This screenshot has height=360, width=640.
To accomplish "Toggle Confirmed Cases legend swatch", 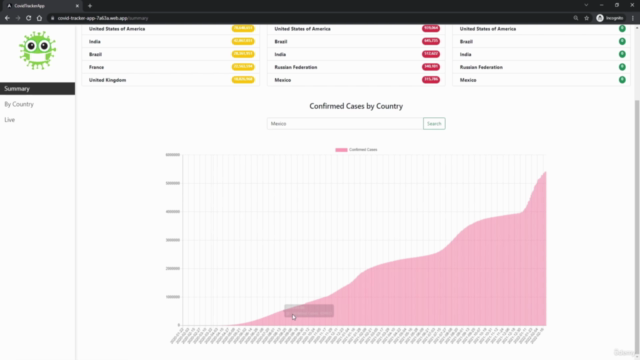I will 341,150.
